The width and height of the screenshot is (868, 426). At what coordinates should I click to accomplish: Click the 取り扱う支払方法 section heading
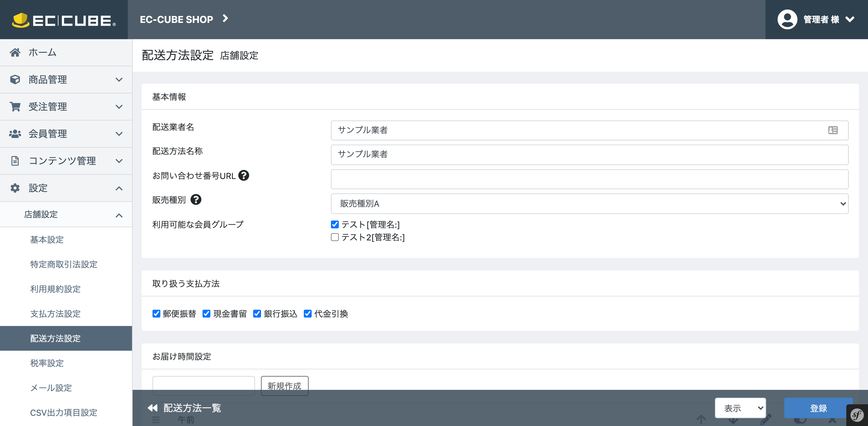pos(186,283)
